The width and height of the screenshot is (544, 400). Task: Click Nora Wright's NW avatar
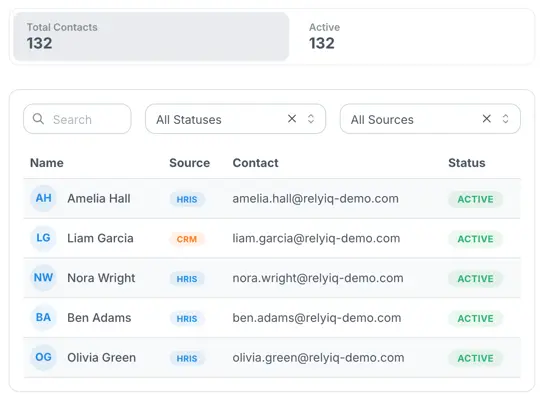[43, 278]
